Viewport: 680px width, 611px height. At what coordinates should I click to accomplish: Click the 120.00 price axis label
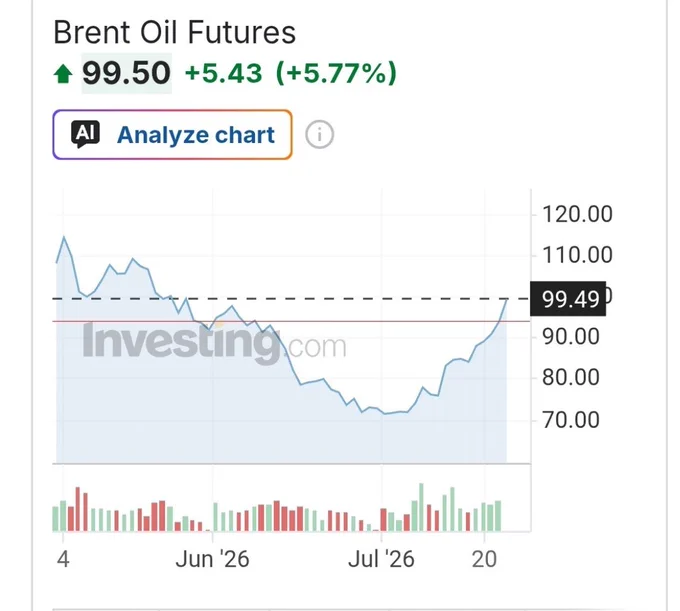click(577, 214)
